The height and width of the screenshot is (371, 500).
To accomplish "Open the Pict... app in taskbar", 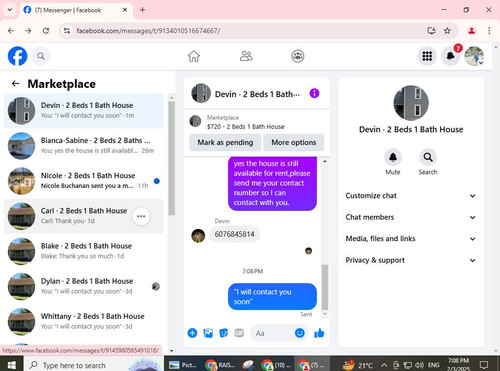I will 182,365.
